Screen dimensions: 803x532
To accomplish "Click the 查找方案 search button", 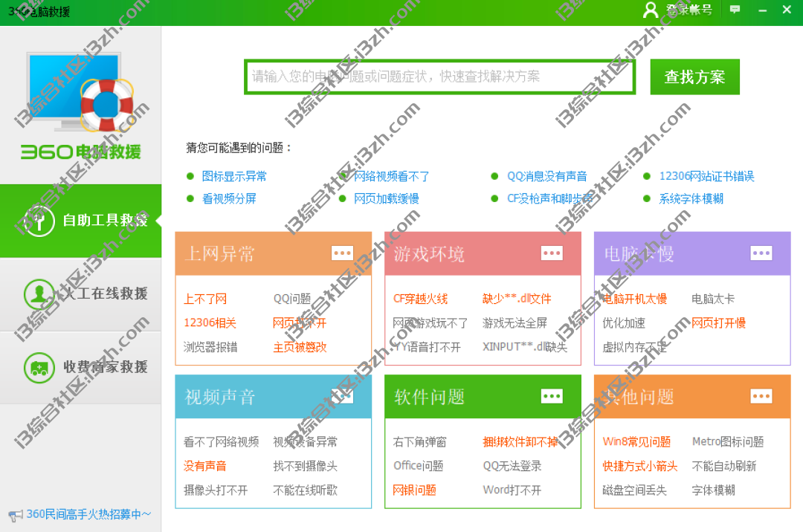I will tap(694, 77).
